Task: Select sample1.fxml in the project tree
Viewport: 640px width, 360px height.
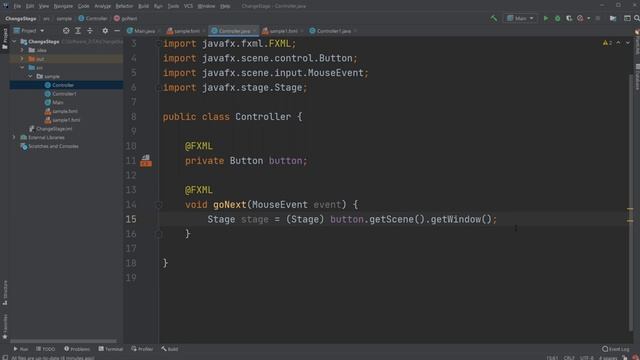Action: pos(66,120)
